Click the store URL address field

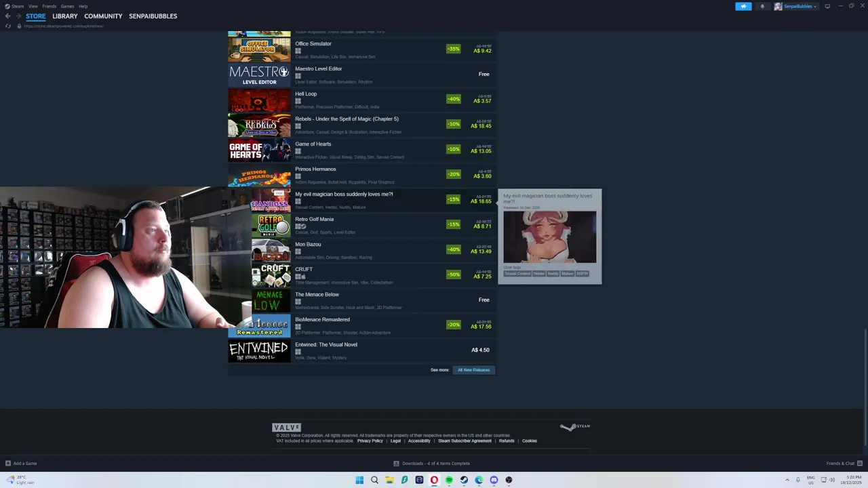point(63,26)
